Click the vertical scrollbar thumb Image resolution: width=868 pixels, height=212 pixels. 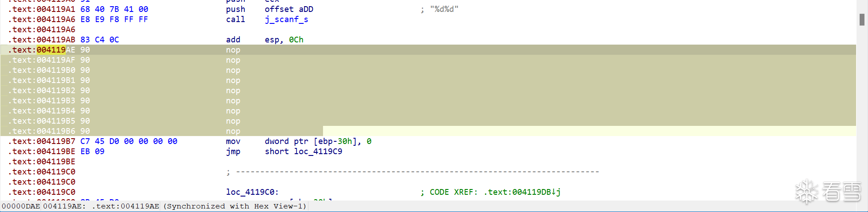[x=862, y=19]
